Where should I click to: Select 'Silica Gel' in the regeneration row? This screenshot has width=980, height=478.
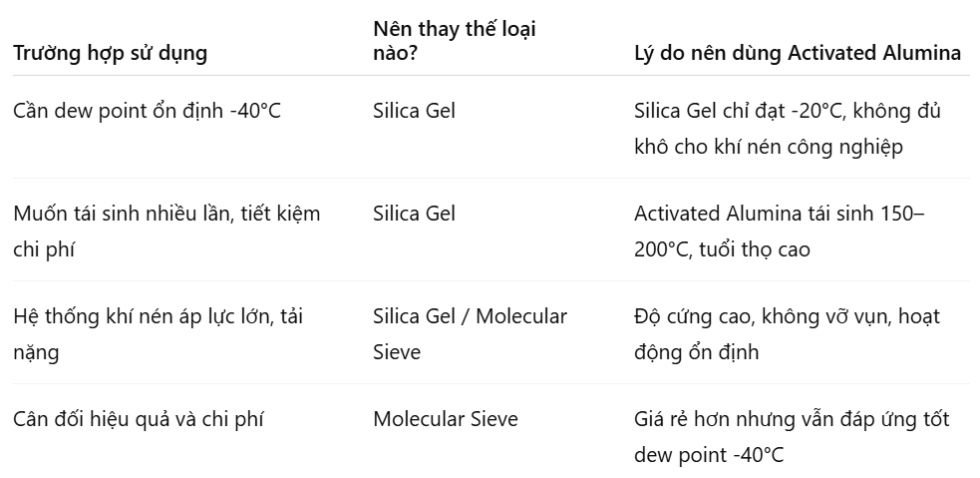click(x=414, y=214)
